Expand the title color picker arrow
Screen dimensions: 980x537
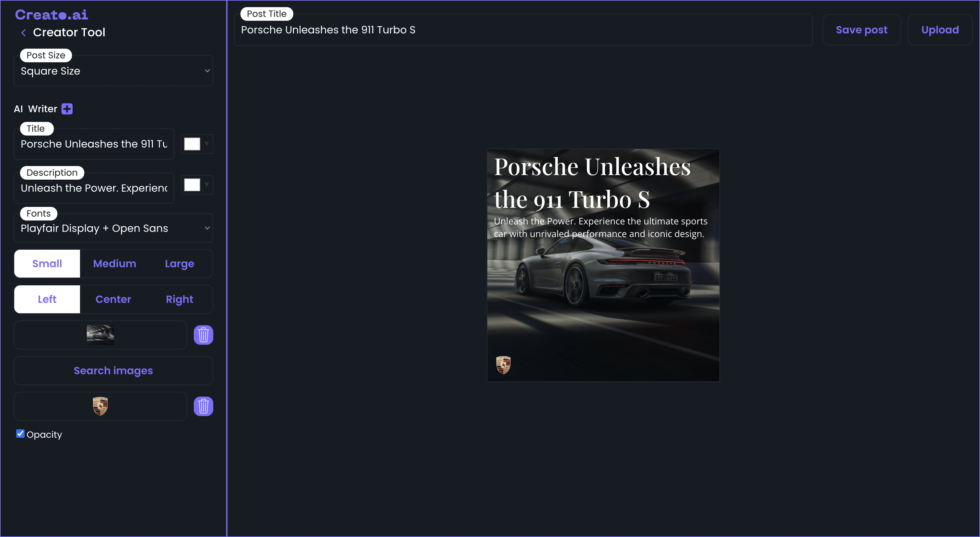pyautogui.click(x=207, y=143)
